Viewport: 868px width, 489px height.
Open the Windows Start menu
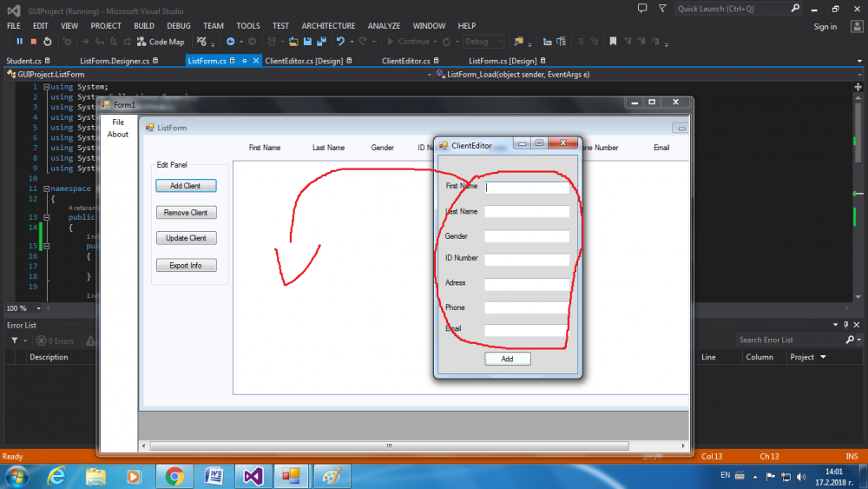point(16,477)
